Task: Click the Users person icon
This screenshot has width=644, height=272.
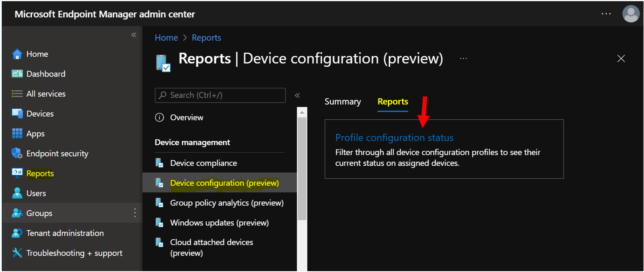Action: click(17, 193)
